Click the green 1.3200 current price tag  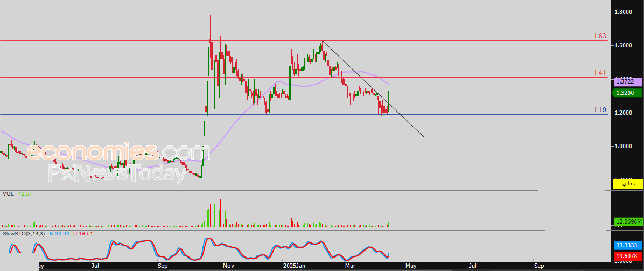tap(628, 93)
